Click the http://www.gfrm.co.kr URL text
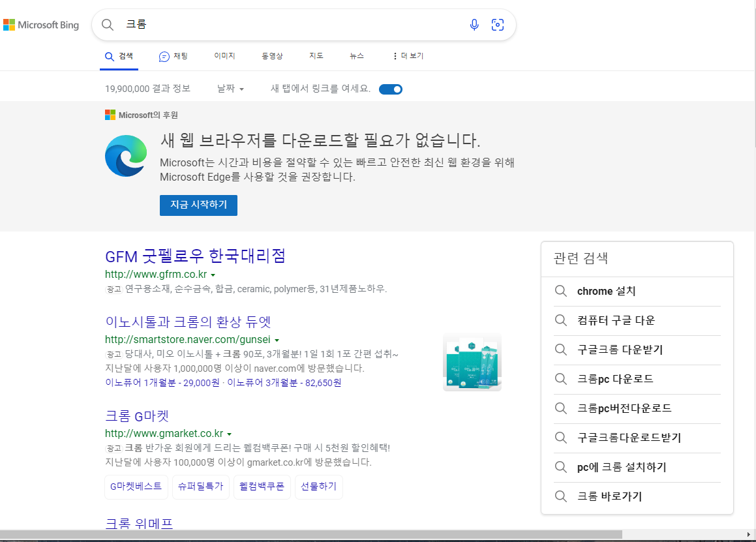Image resolution: width=756 pixels, height=542 pixels. point(156,275)
